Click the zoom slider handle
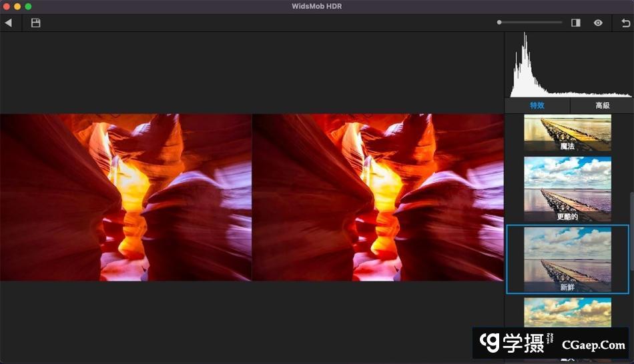634x364 pixels. coord(499,23)
